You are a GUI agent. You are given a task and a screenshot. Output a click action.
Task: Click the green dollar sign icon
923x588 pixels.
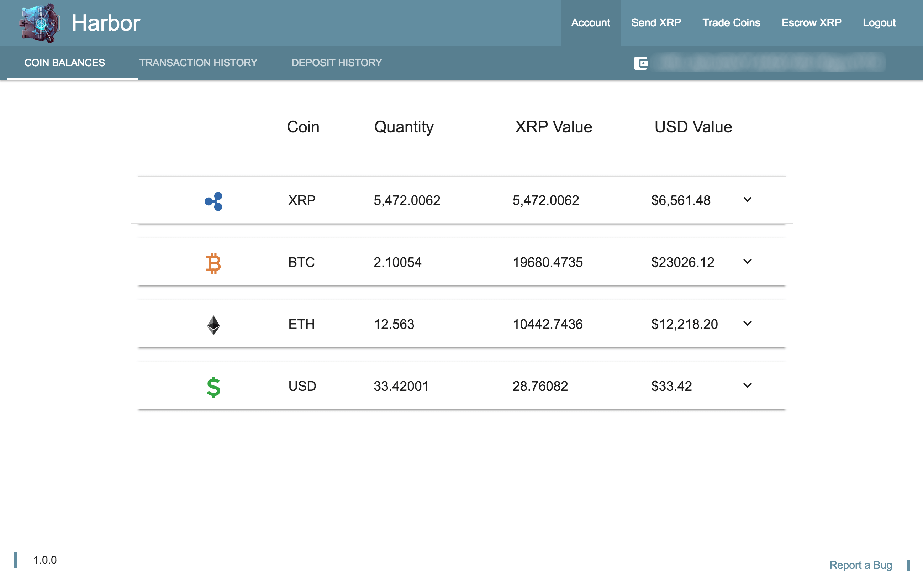213,387
